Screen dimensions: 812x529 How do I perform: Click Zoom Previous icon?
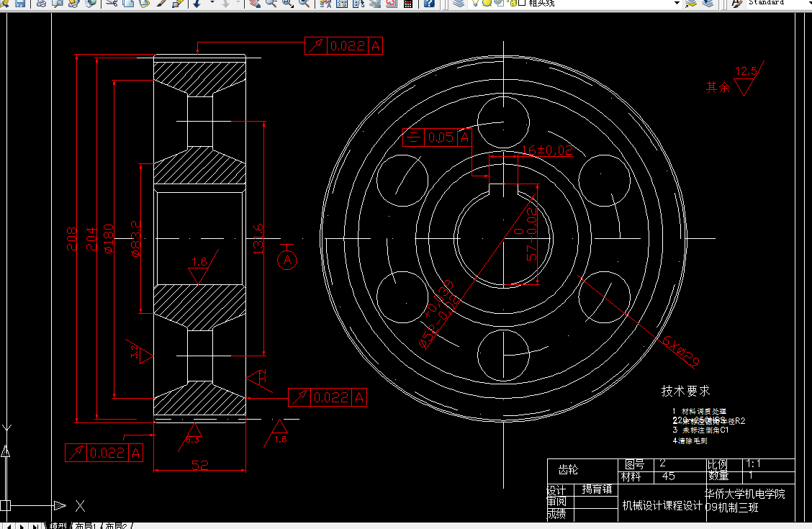pyautogui.click(x=304, y=3)
